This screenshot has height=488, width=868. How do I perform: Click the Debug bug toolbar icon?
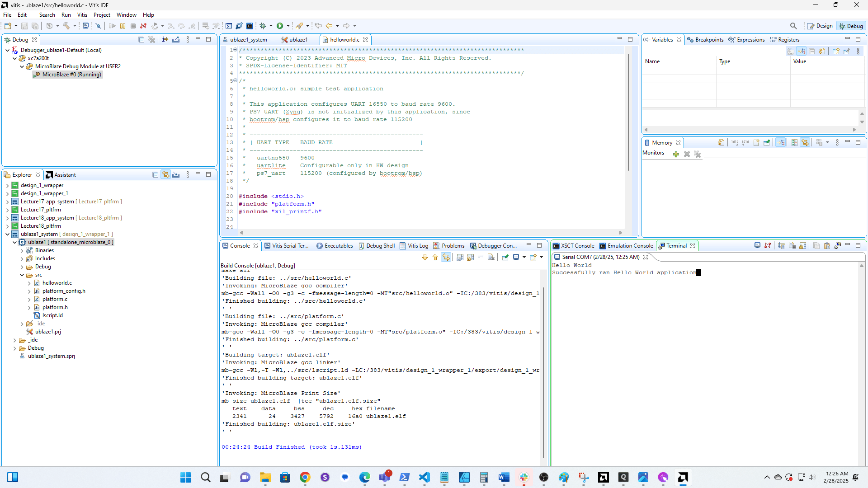(x=263, y=26)
